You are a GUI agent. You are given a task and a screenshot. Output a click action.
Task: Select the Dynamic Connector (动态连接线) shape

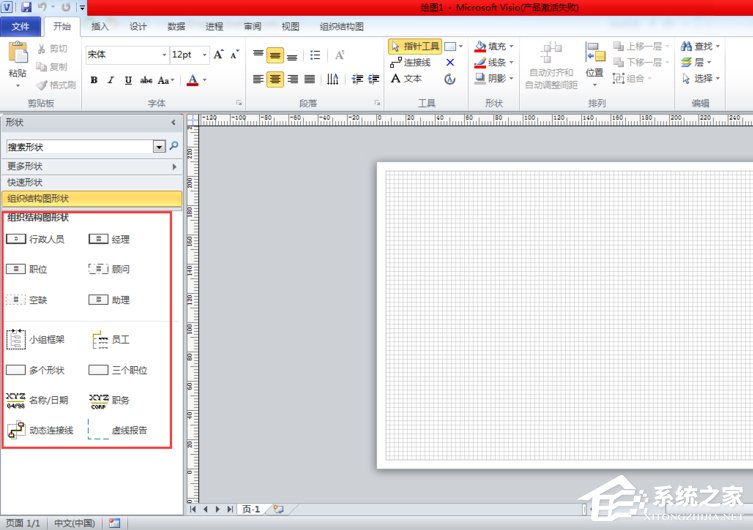click(40, 430)
